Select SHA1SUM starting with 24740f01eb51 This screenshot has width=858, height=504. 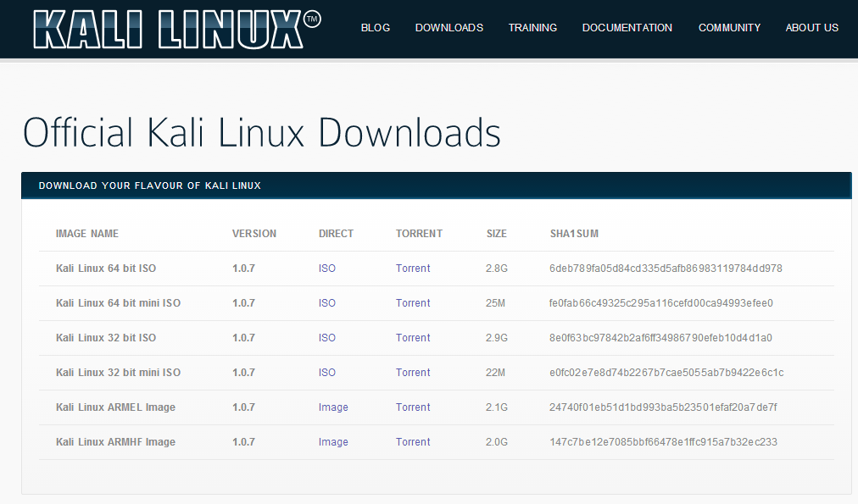(663, 407)
